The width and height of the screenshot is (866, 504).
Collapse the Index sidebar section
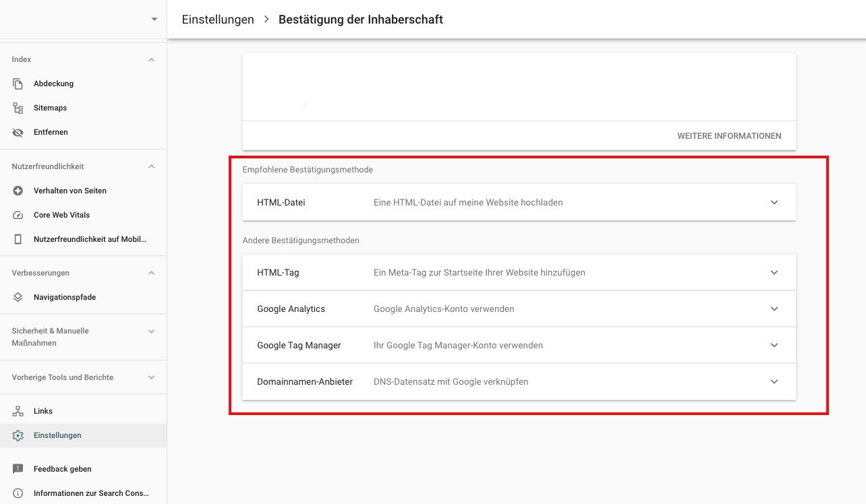coord(151,60)
